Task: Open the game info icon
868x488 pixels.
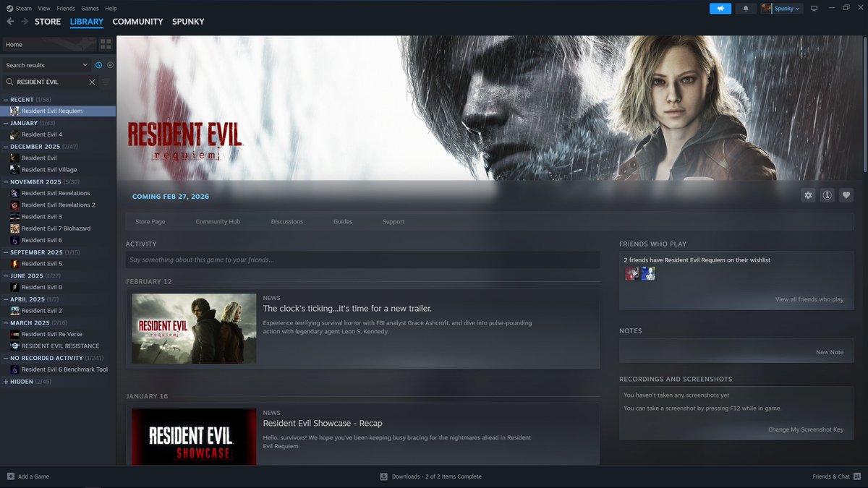Action: pyautogui.click(x=827, y=195)
